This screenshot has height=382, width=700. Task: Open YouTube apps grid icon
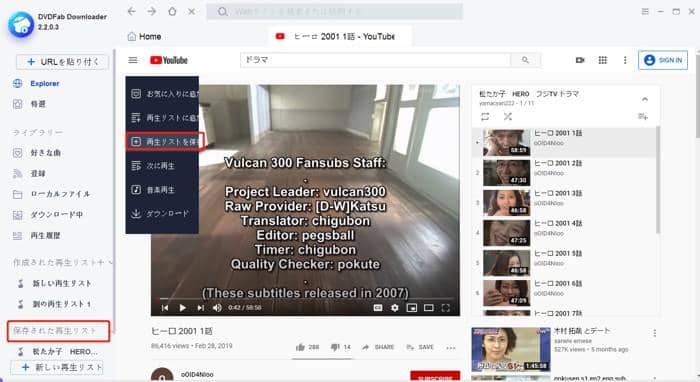point(603,60)
